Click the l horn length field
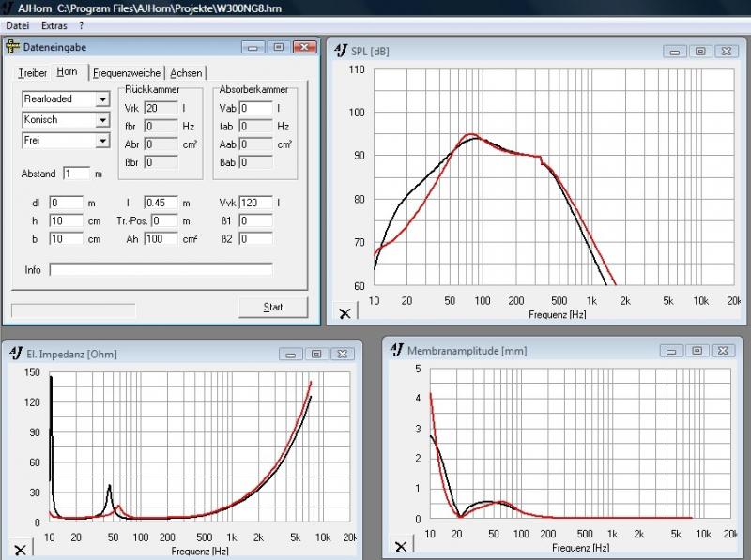 coord(161,203)
